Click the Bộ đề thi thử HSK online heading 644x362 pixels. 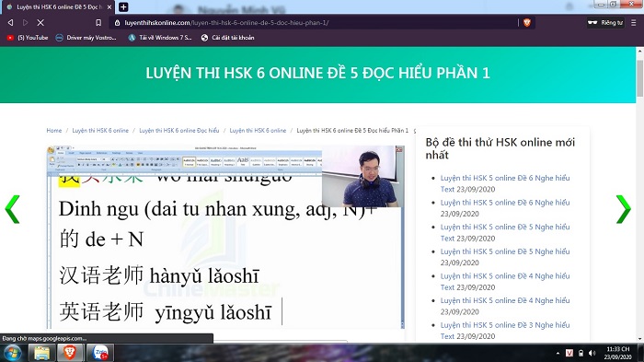click(500, 148)
